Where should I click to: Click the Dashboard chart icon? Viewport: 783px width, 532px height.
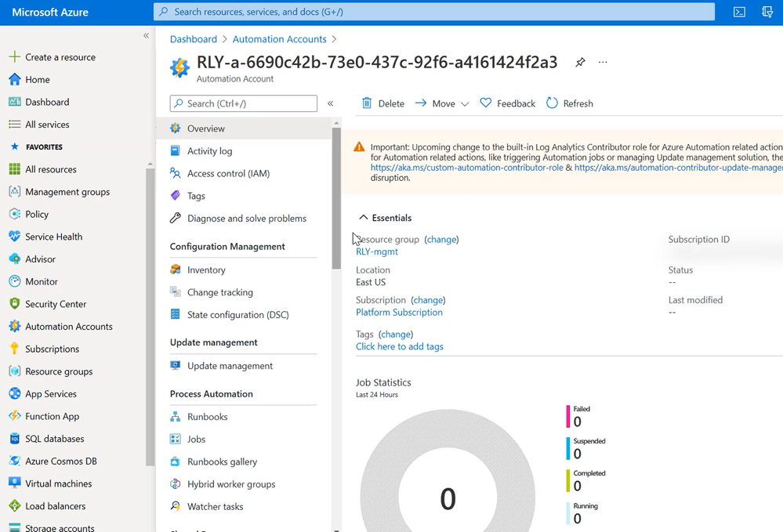(x=14, y=102)
